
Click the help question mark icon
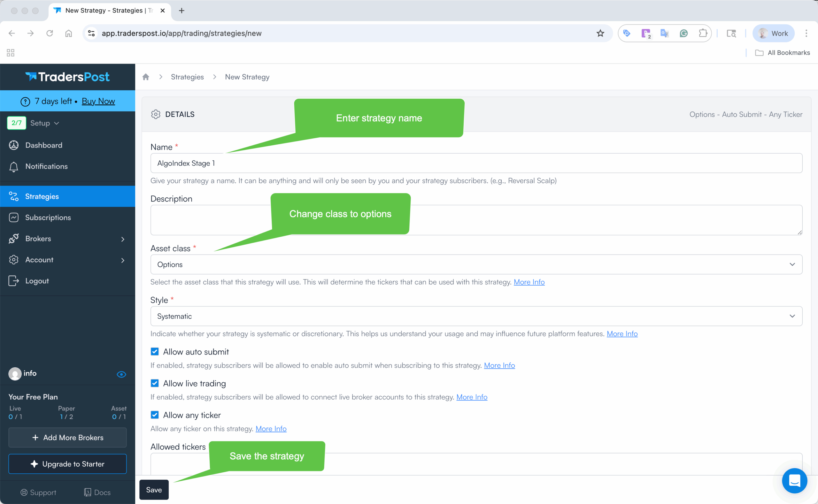(x=25, y=101)
